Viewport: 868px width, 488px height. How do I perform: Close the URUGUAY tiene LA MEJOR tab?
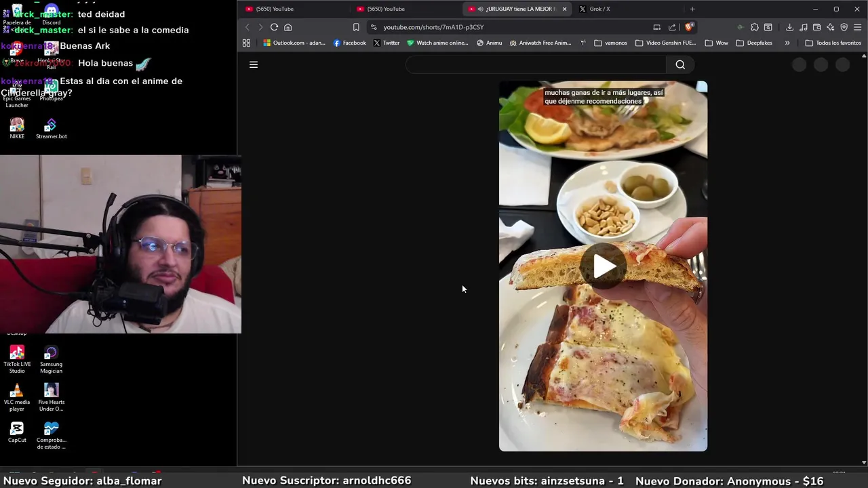(x=564, y=9)
